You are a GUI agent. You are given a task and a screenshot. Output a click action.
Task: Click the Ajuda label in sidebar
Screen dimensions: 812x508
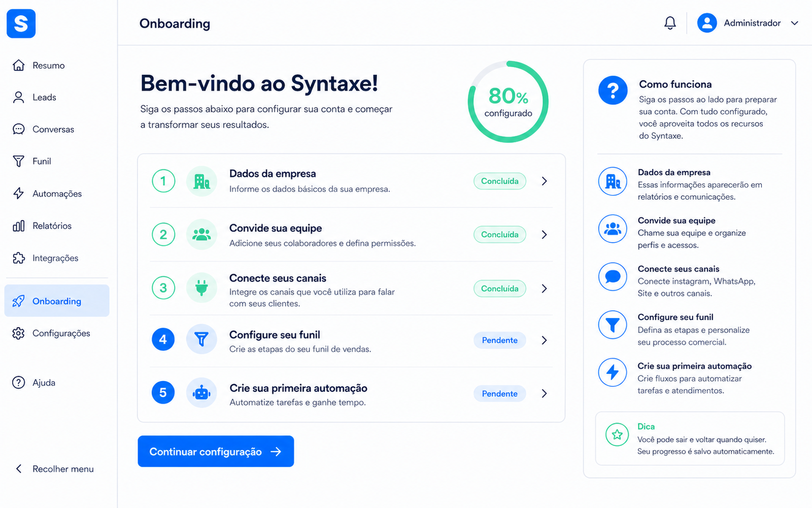point(44,383)
